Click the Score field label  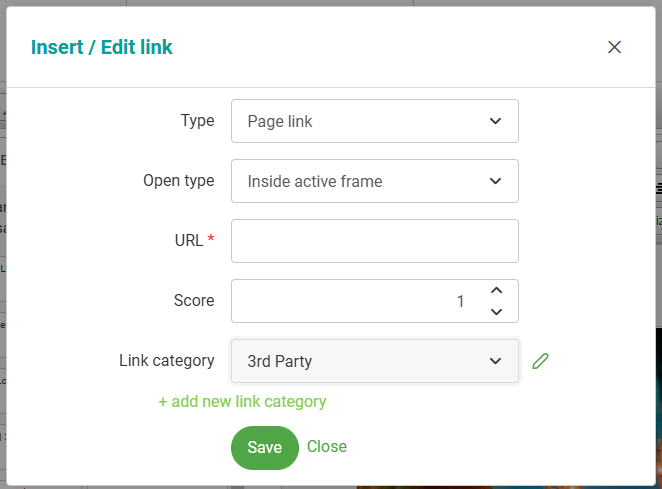[x=194, y=301]
